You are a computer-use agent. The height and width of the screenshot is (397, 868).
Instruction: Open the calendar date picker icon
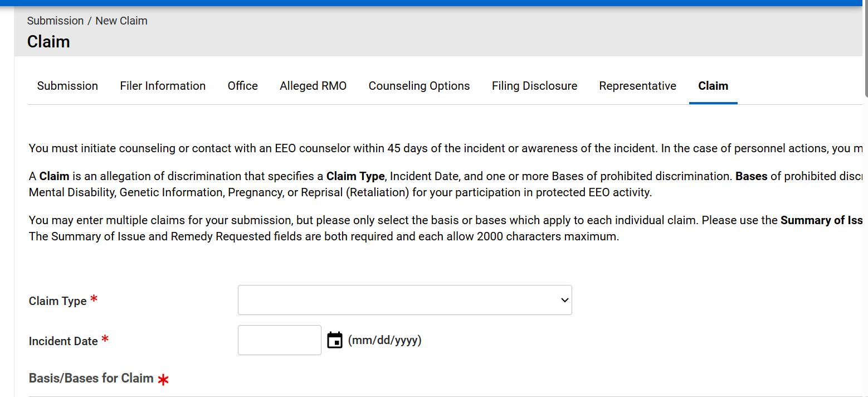334,340
